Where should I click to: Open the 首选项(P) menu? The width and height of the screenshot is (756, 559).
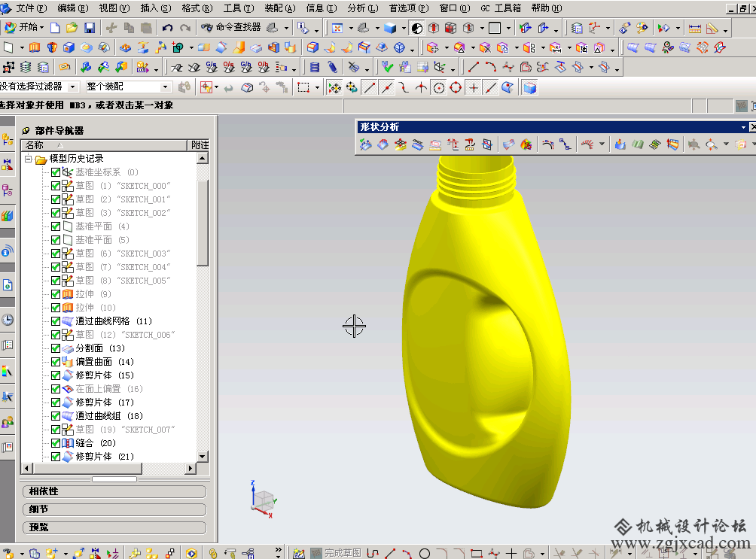[409, 8]
